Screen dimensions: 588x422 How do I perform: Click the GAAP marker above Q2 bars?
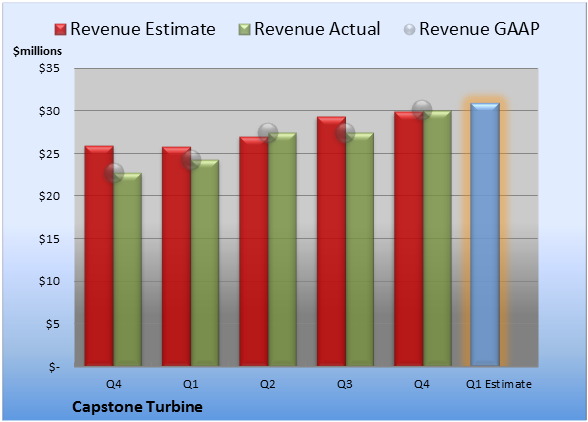[268, 133]
